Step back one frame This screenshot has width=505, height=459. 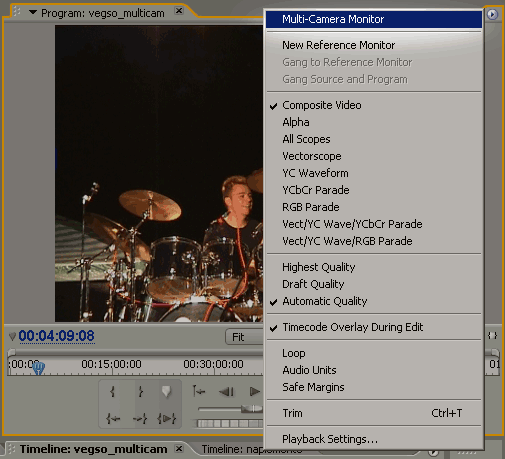pos(227,392)
